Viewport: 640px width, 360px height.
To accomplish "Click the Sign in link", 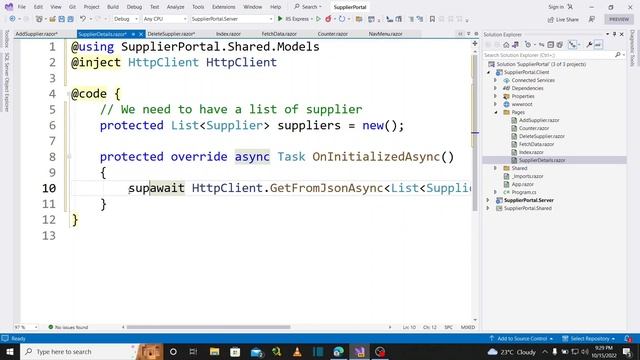I will tap(556, 7).
